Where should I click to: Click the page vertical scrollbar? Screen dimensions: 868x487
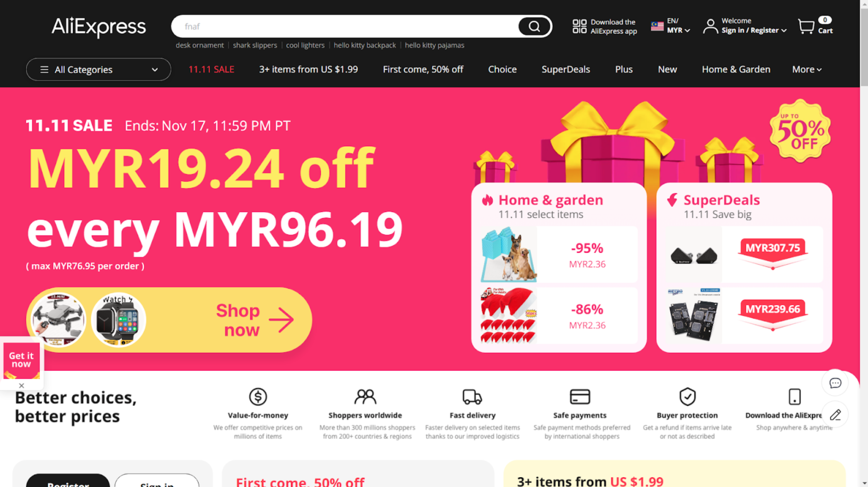[x=864, y=243]
